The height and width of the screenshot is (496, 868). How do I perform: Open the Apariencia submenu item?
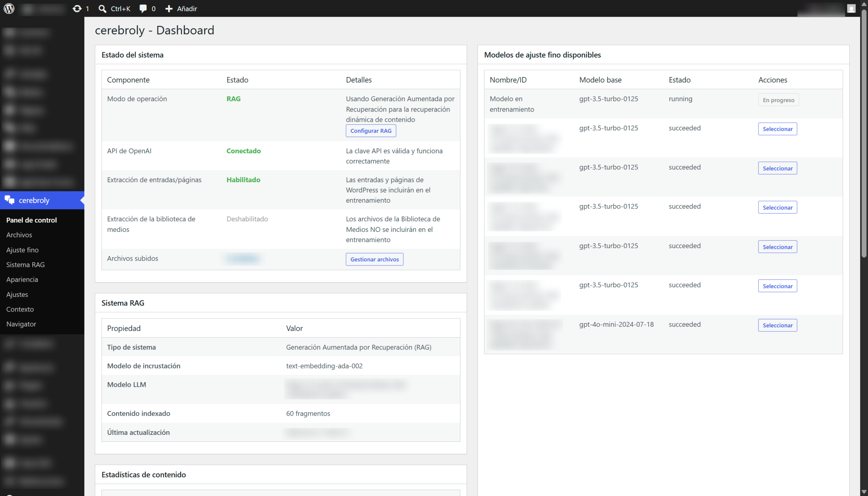22,279
